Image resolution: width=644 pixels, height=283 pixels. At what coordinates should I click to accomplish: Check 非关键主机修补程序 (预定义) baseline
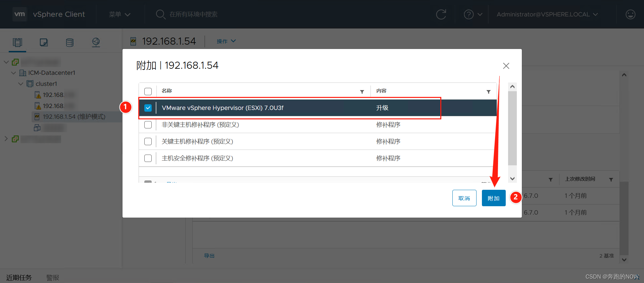(x=148, y=125)
